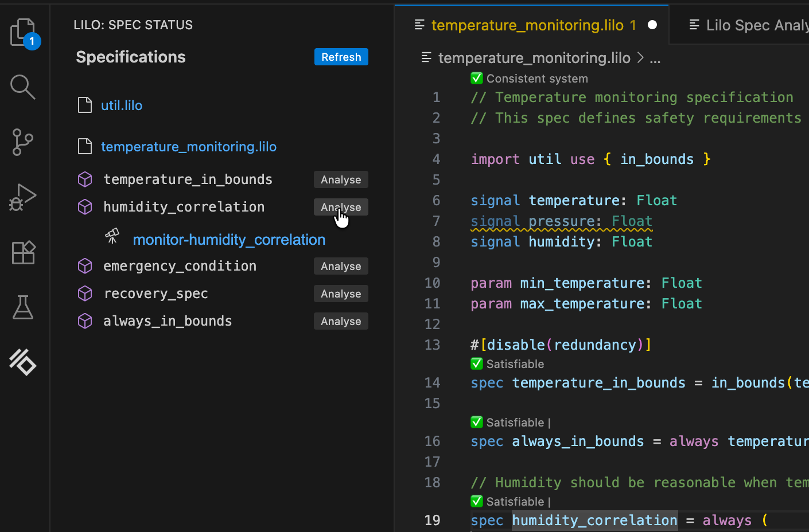Viewport: 809px width, 532px height.
Task: Open the temperature_monitoring.lilo breadcrumb dropdown
Action: click(534, 58)
